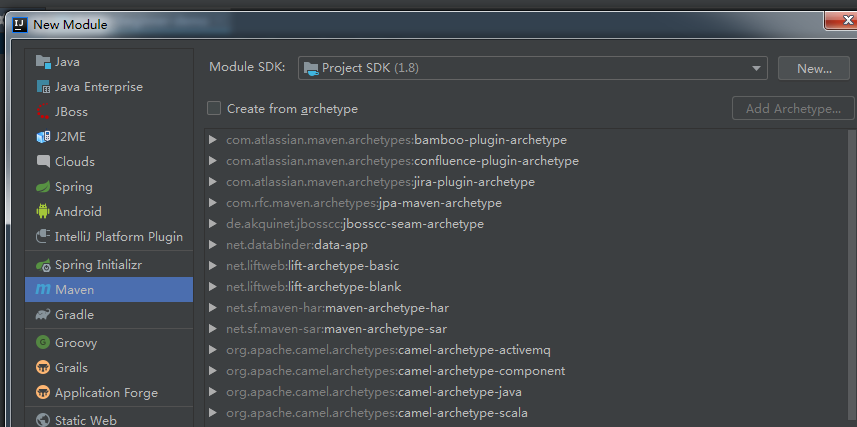Select camel-archetype-scala row text
This screenshot has height=427, width=857.
(377, 413)
